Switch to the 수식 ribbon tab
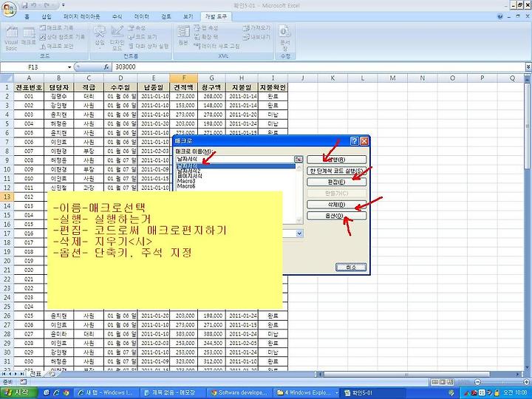Image resolution: width=532 pixels, height=399 pixels. point(117,16)
